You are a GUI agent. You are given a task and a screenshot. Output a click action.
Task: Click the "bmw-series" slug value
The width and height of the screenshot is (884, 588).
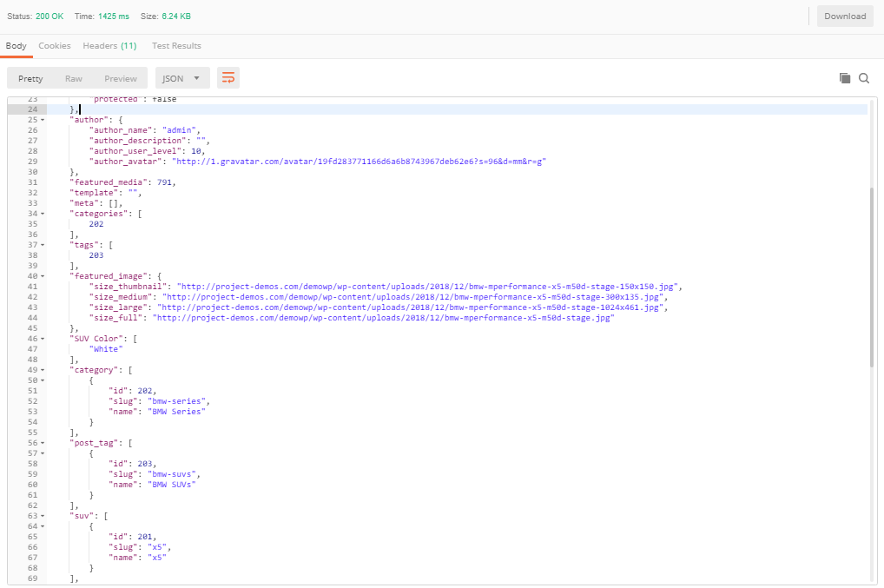click(x=176, y=401)
